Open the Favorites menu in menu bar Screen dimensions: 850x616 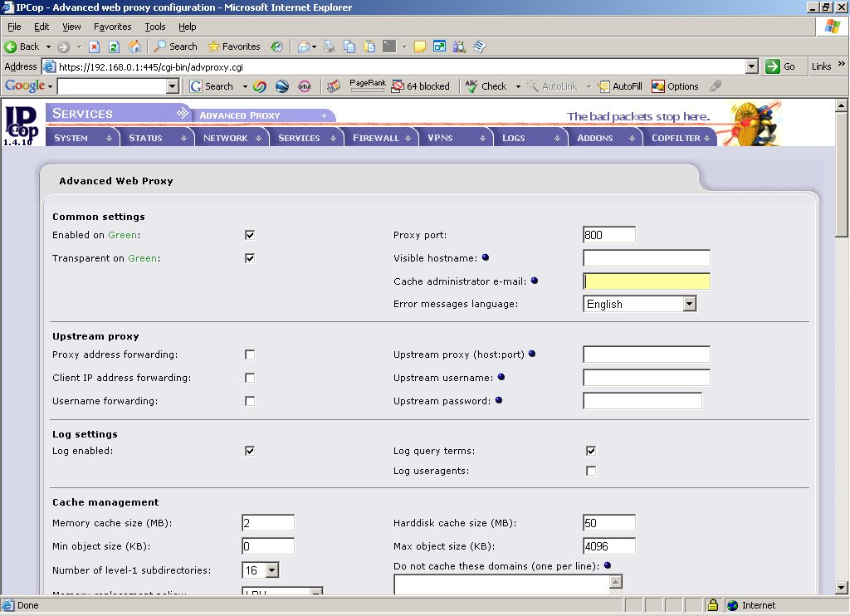pyautogui.click(x=112, y=27)
